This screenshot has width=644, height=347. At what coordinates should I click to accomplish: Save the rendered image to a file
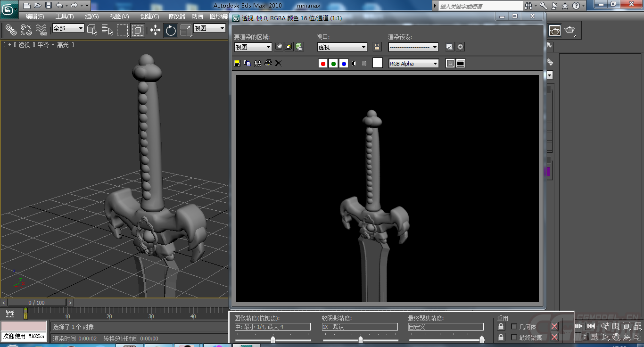click(x=237, y=63)
